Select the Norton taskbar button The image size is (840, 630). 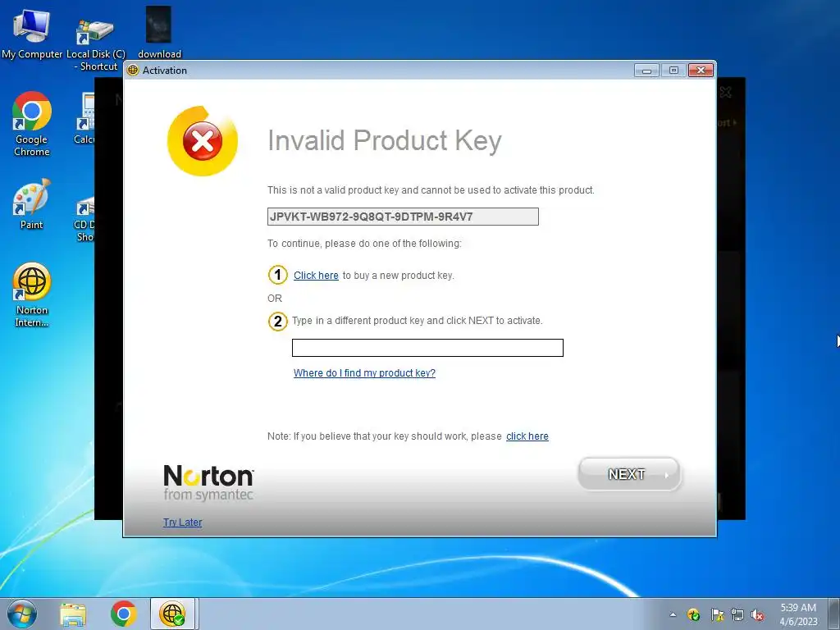tap(172, 614)
